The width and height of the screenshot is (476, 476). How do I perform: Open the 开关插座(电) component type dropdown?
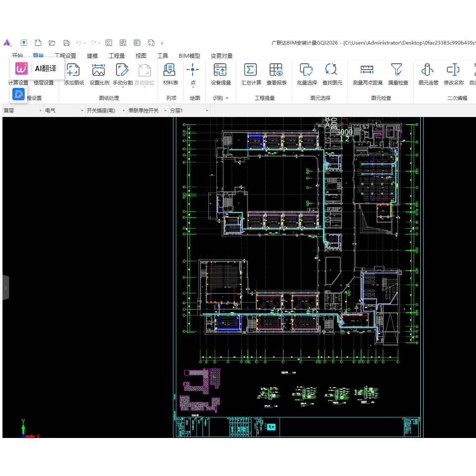point(106,111)
